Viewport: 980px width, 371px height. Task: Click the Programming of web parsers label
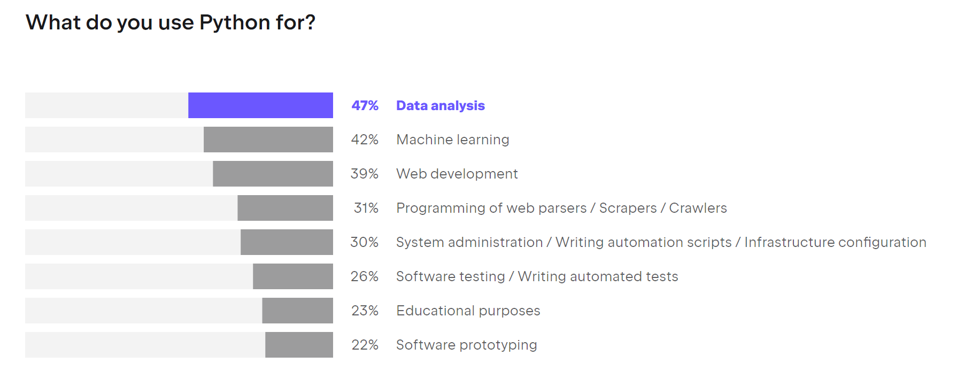tap(561, 208)
